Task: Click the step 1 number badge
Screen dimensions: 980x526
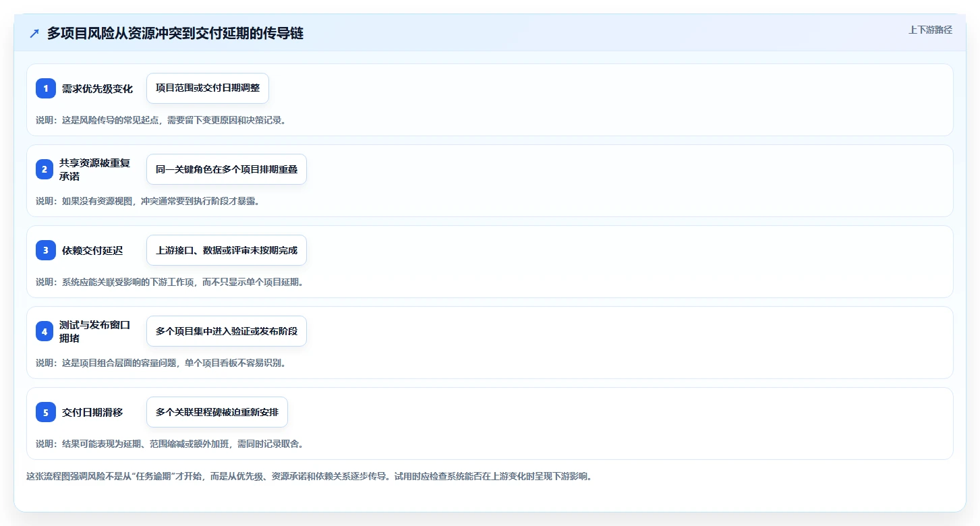Action: [x=46, y=88]
